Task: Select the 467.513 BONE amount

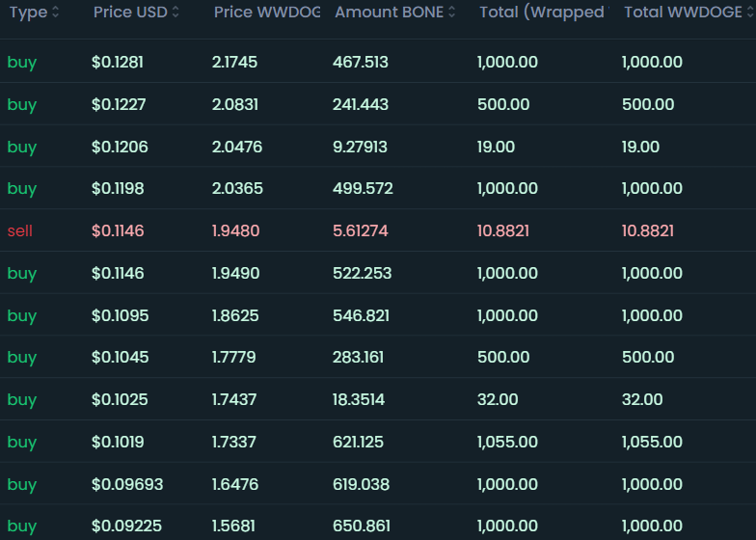Action: [x=361, y=62]
